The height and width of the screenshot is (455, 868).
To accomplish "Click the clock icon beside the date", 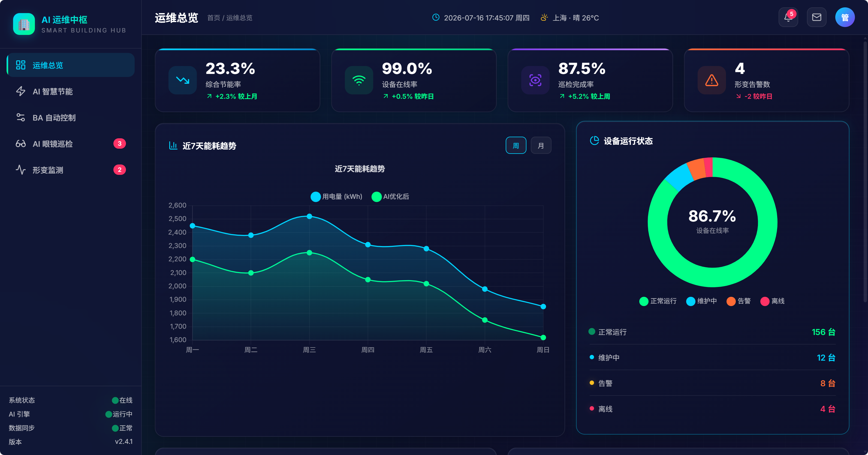I will pyautogui.click(x=436, y=17).
